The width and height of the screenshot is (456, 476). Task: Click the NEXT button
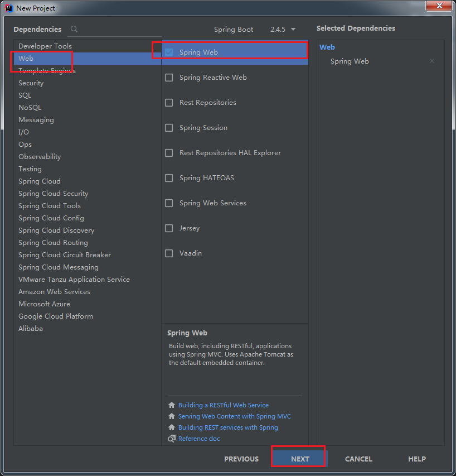tap(300, 459)
